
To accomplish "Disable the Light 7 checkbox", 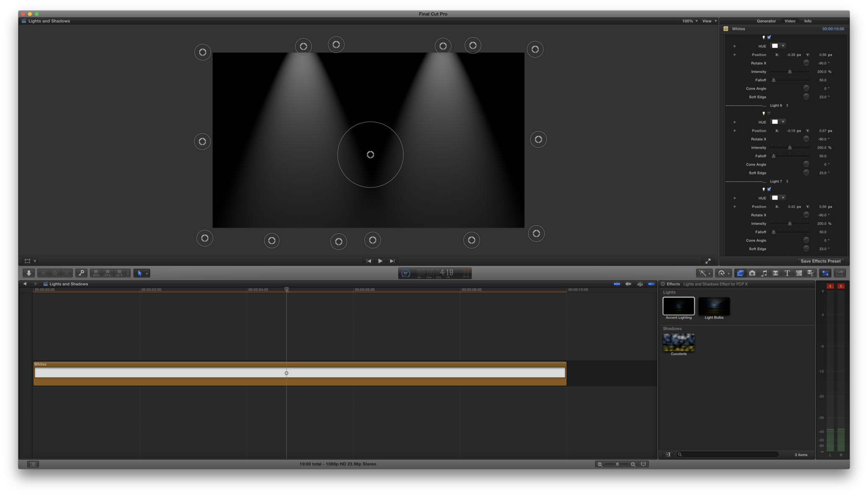I will click(769, 189).
